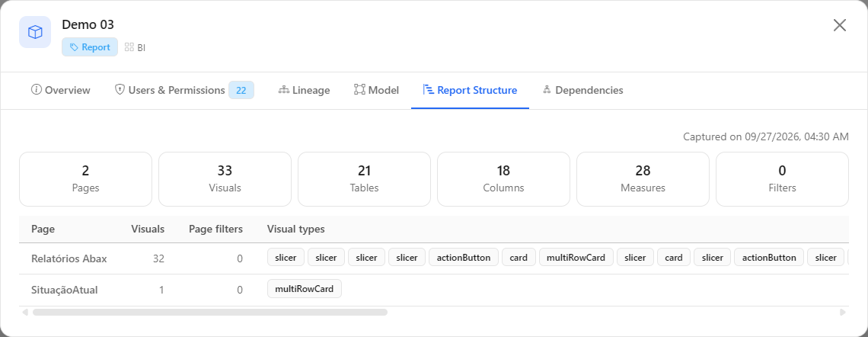
Task: Click the Page column header
Action: (x=43, y=229)
